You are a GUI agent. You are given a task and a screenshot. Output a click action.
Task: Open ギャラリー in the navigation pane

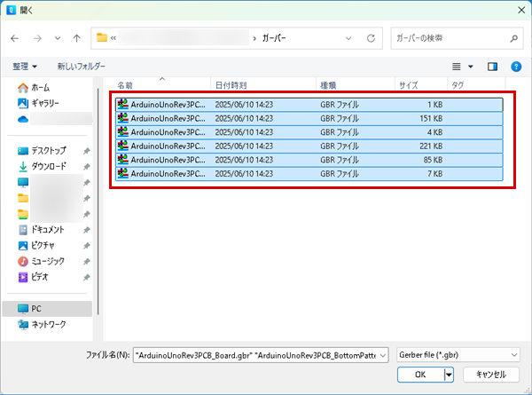pyautogui.click(x=38, y=103)
